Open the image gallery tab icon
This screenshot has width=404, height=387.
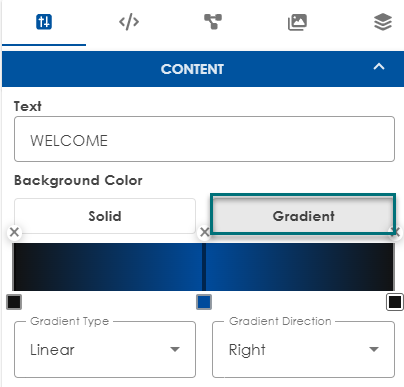click(x=297, y=22)
